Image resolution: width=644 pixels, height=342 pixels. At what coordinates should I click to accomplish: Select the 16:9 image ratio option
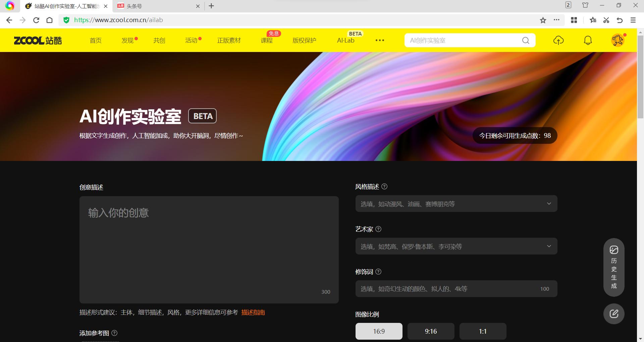click(379, 331)
